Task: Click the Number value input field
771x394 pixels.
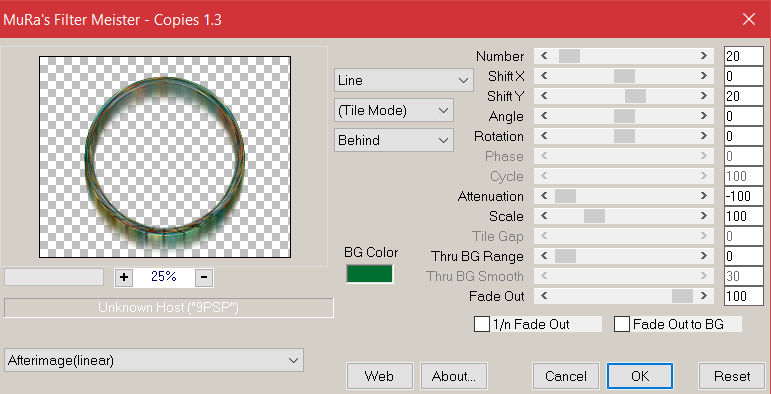Action: pos(743,56)
